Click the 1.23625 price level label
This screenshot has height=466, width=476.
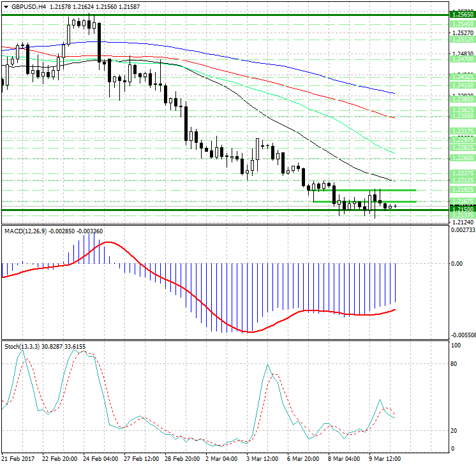(x=463, y=110)
